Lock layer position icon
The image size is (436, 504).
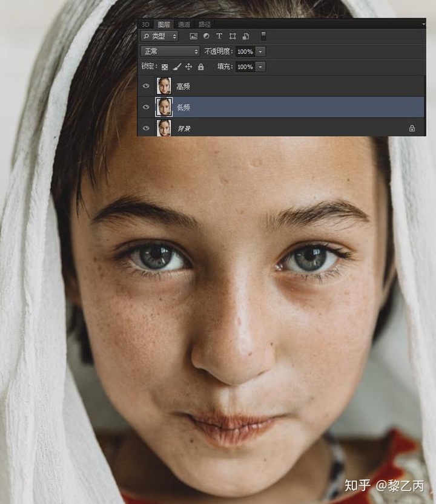pyautogui.click(x=188, y=67)
